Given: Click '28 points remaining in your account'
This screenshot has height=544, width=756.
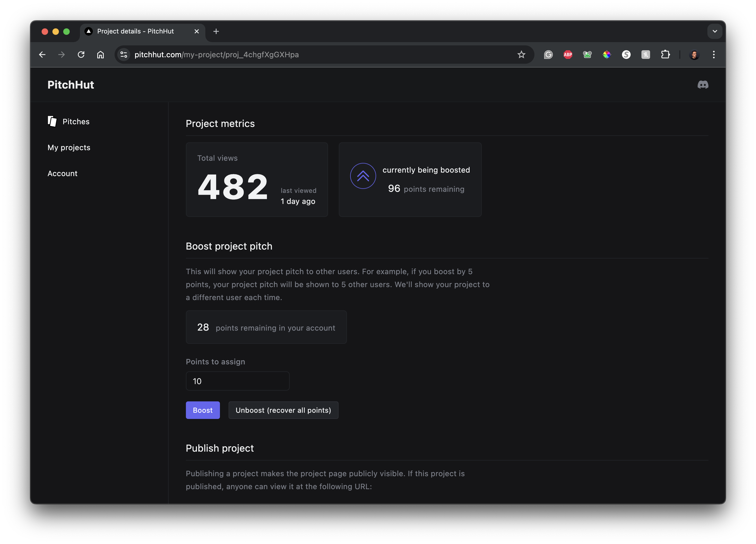Looking at the screenshot, I should point(266,327).
